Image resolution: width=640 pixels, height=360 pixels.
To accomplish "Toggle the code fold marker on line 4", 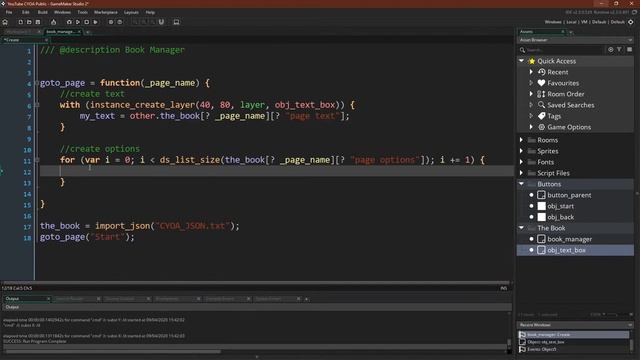I will pyautogui.click(x=37, y=83).
